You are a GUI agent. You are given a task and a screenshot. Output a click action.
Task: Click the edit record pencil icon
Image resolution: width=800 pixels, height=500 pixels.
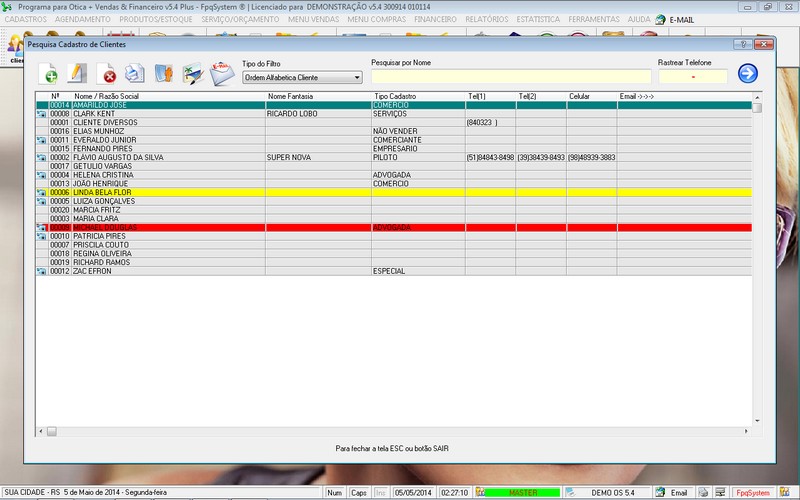(77, 73)
